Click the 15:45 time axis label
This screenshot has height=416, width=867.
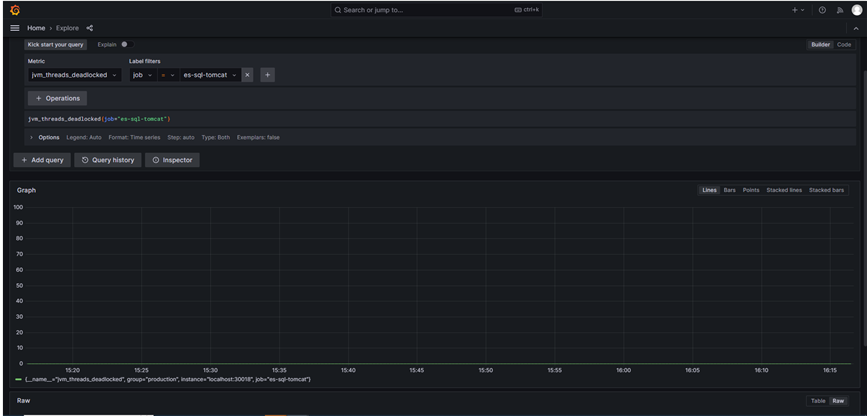(416, 370)
